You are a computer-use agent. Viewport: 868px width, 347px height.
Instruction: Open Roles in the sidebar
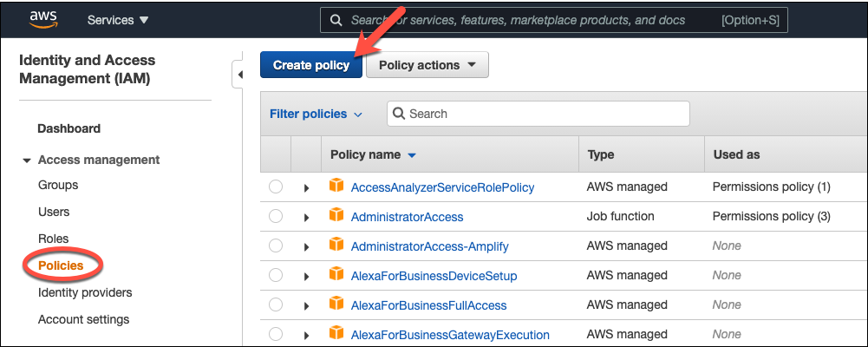pyautogui.click(x=53, y=239)
